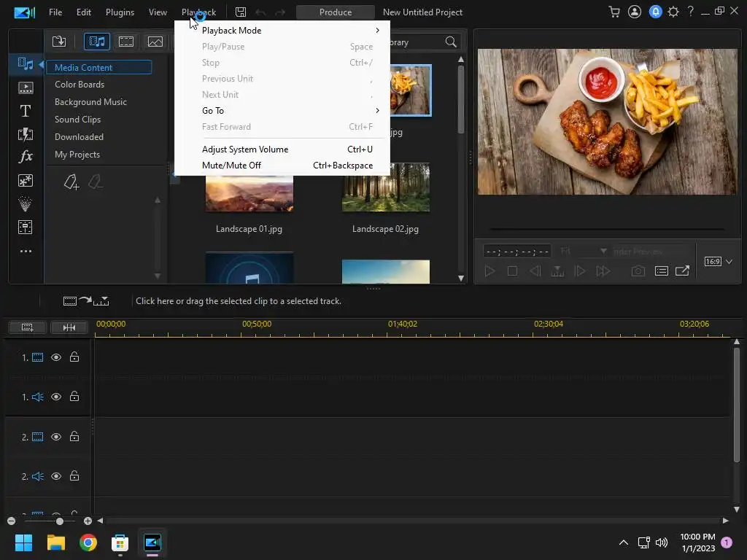Select Background Music in the library list
747x560 pixels.
tap(90, 102)
